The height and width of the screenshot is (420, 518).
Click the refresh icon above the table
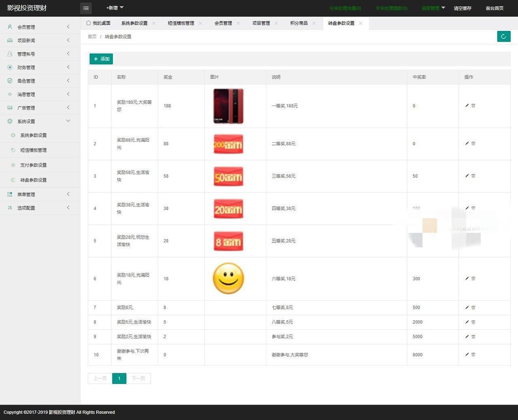click(503, 36)
